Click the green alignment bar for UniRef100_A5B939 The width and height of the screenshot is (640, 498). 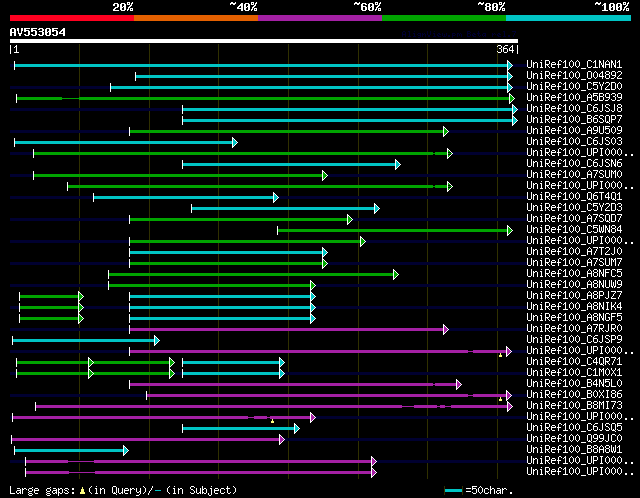click(x=265, y=98)
